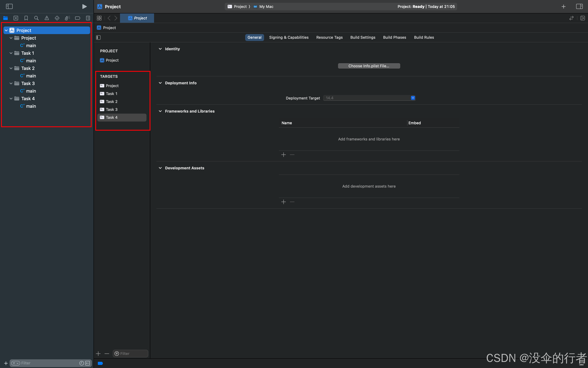
Task: Open the Source Control navigator
Action: [16, 18]
